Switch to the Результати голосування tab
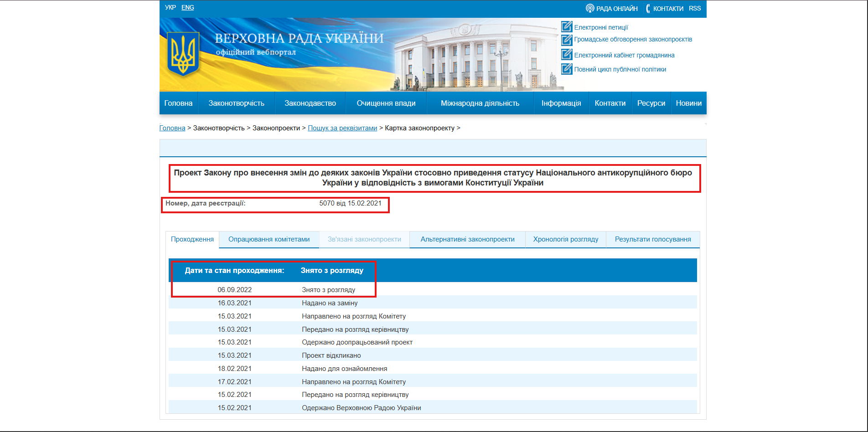Image resolution: width=868 pixels, height=432 pixels. pyautogui.click(x=653, y=239)
